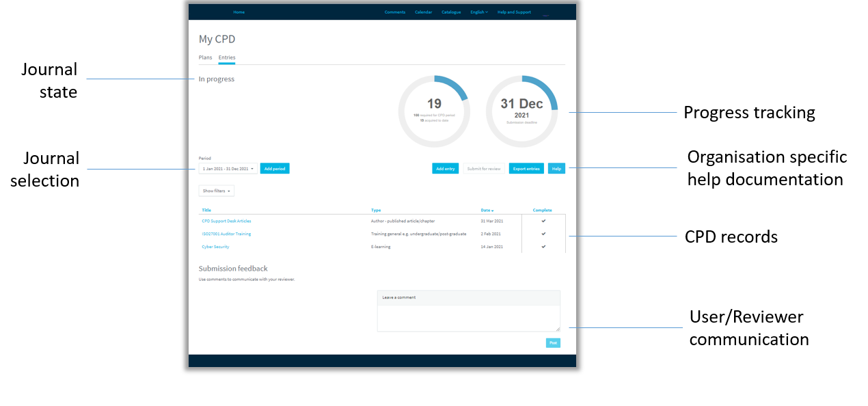Image resolution: width=868 pixels, height=406 pixels.
Task: Click the Post comment button
Action: [x=553, y=342]
